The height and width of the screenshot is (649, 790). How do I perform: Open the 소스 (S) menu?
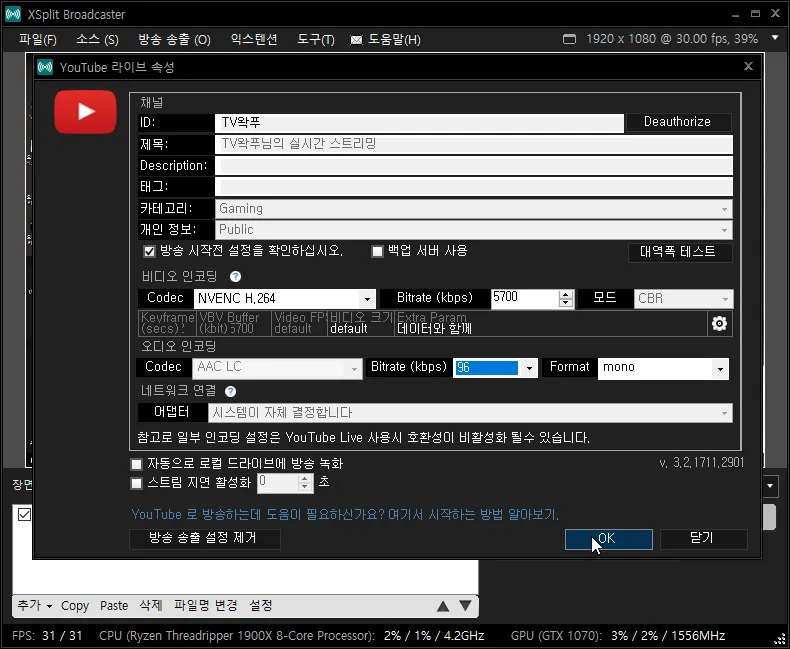click(x=97, y=39)
